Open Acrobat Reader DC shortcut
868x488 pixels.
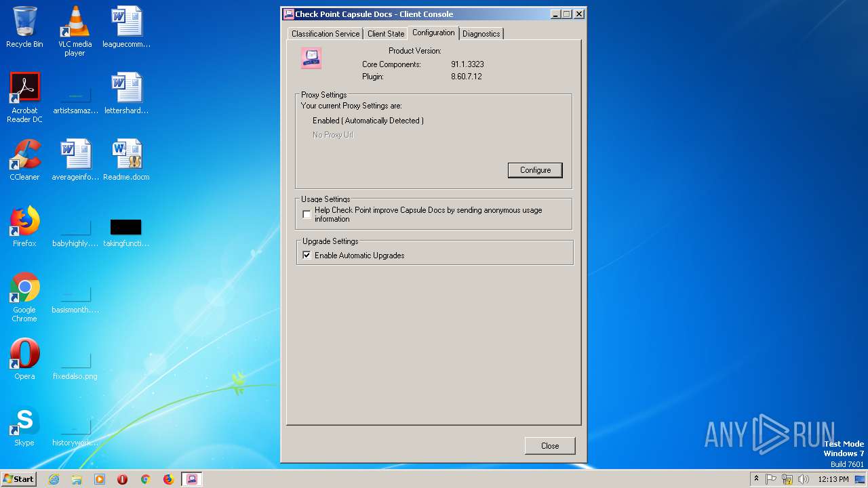coord(24,98)
